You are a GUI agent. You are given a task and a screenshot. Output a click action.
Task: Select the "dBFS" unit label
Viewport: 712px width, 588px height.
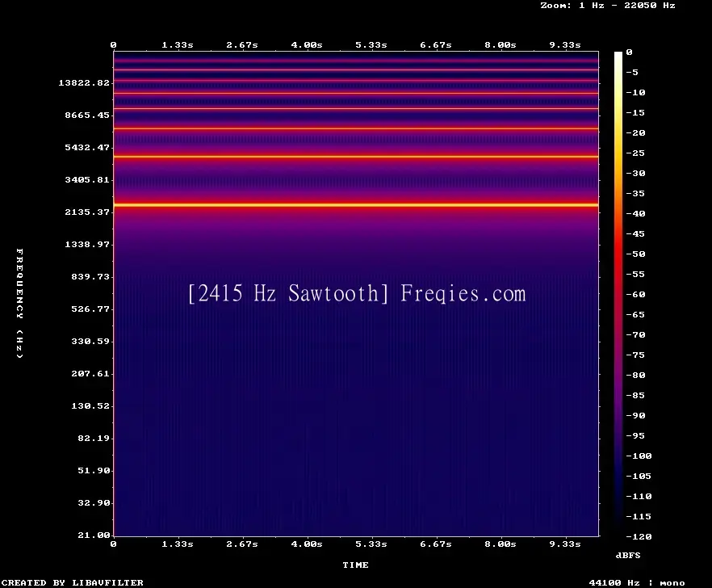628,555
